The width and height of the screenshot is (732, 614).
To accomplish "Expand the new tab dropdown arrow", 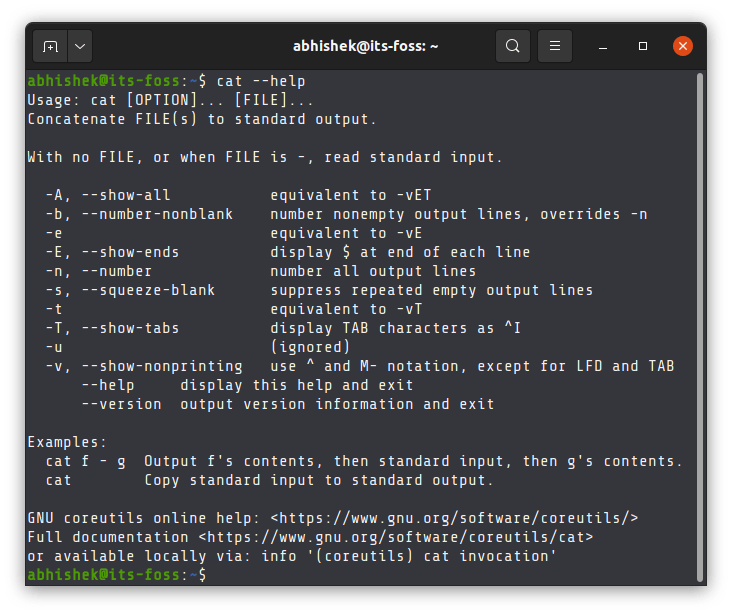I will coord(79,46).
